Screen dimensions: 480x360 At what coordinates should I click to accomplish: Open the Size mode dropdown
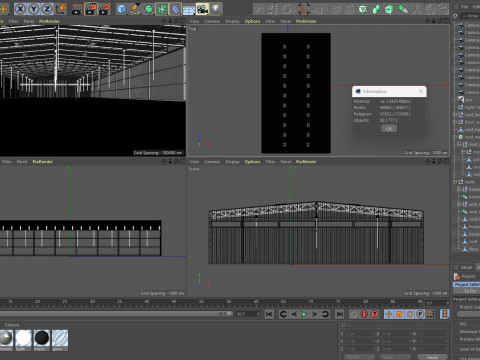tap(396, 357)
